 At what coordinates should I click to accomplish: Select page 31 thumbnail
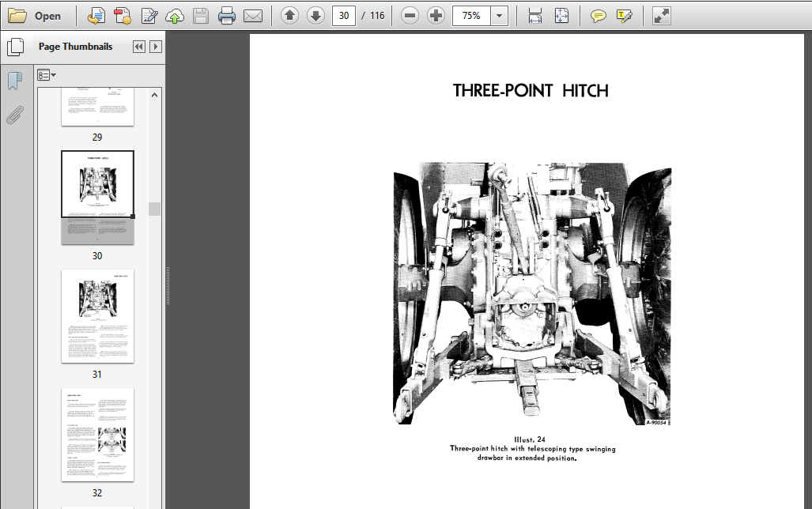click(x=97, y=316)
